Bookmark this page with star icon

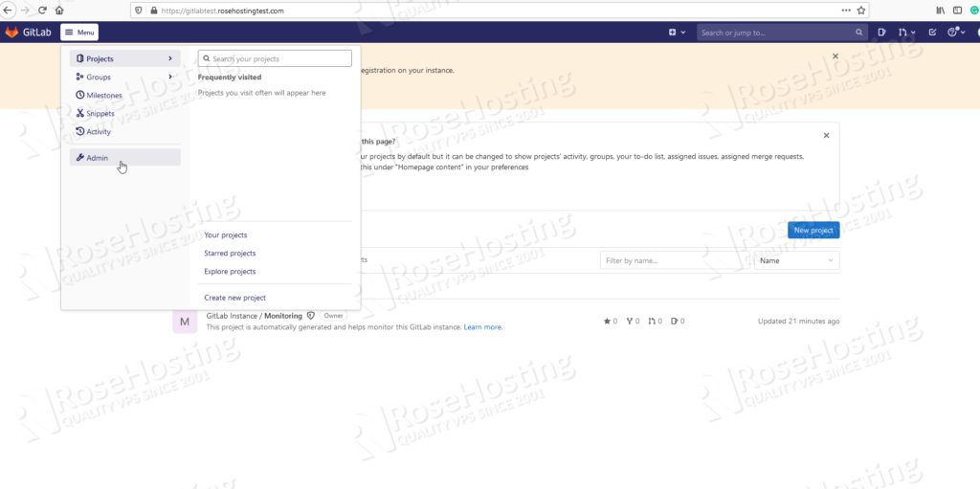click(860, 11)
